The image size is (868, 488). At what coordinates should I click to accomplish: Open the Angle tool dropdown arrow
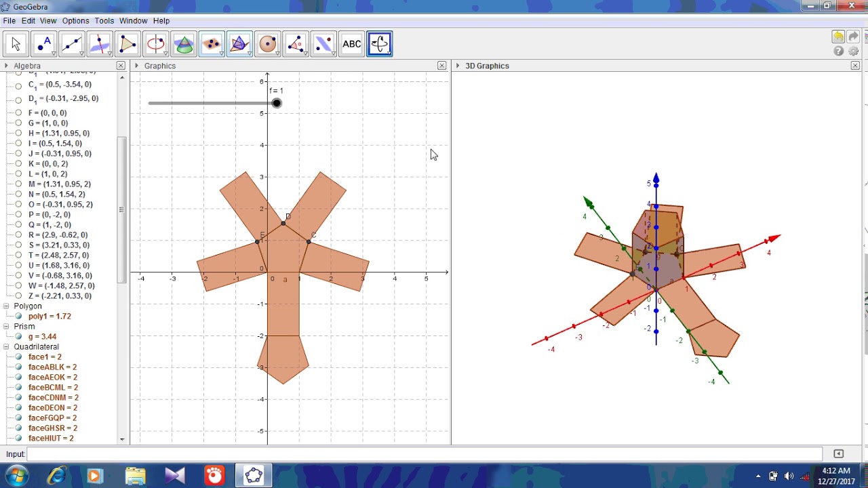coord(305,54)
